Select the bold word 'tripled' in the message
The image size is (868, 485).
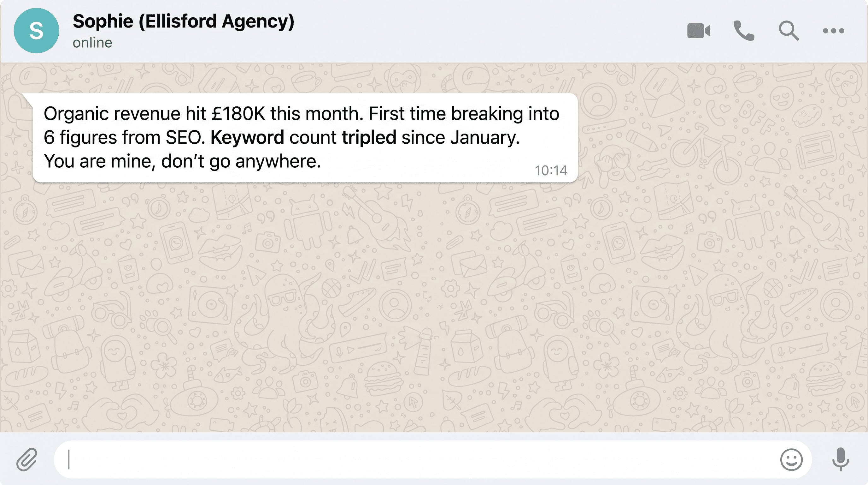(369, 137)
